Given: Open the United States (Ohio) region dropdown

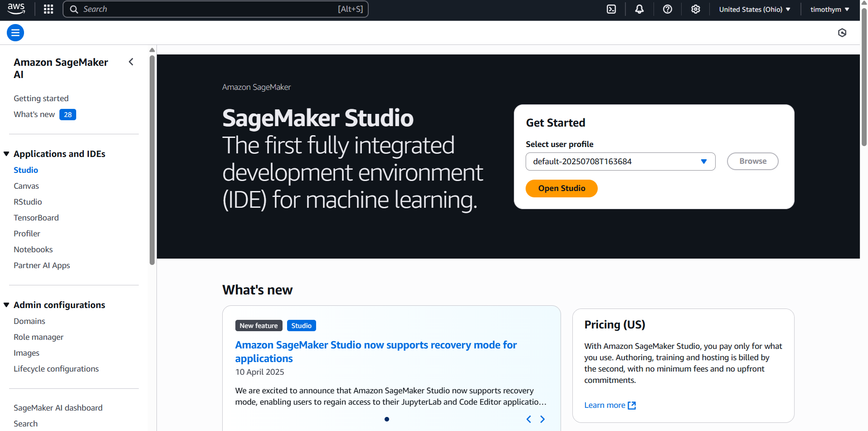Looking at the screenshot, I should (755, 9).
